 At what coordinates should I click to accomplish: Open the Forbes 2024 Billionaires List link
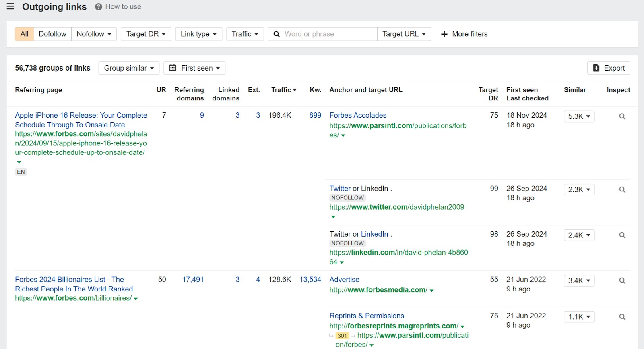pyautogui.click(x=74, y=284)
